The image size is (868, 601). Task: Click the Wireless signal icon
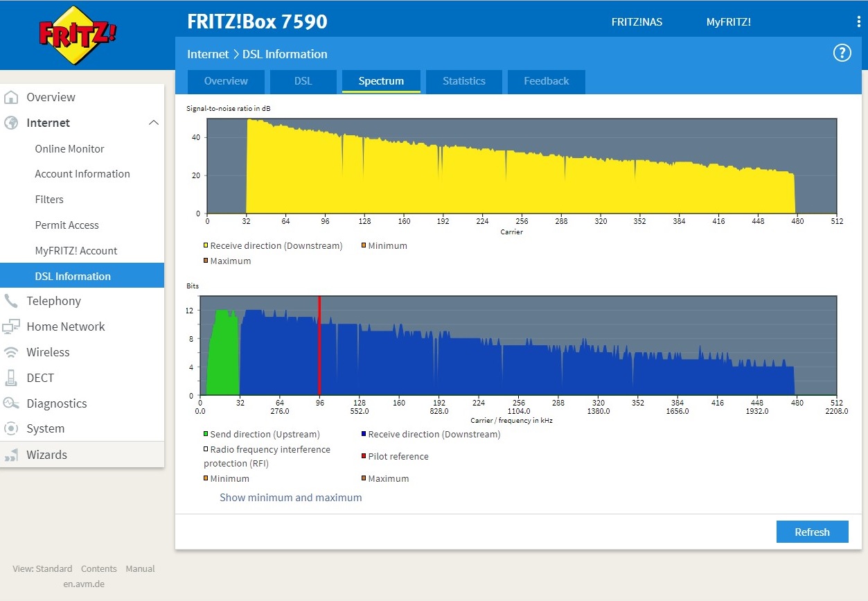11,352
